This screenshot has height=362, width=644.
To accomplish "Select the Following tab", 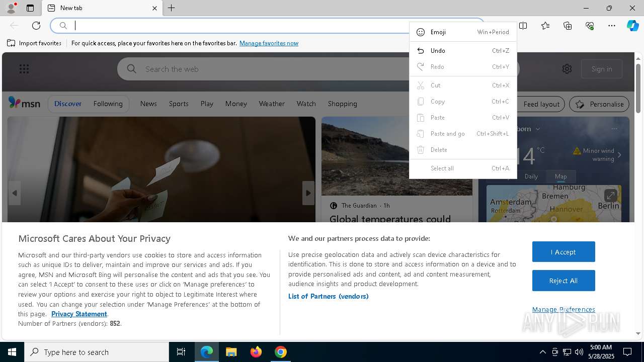I will [108, 104].
